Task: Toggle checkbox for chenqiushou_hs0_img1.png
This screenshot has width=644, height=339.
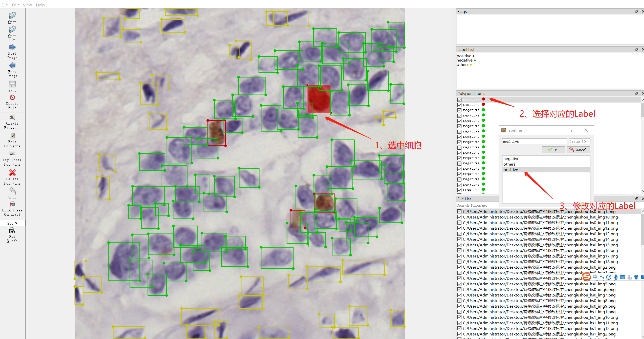Action: tap(459, 211)
